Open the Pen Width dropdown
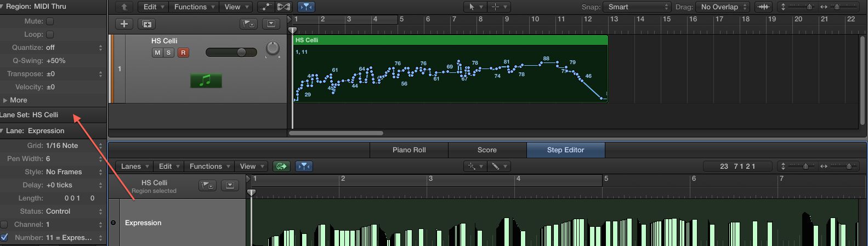Screen dimensions: 868x246 [74, 159]
